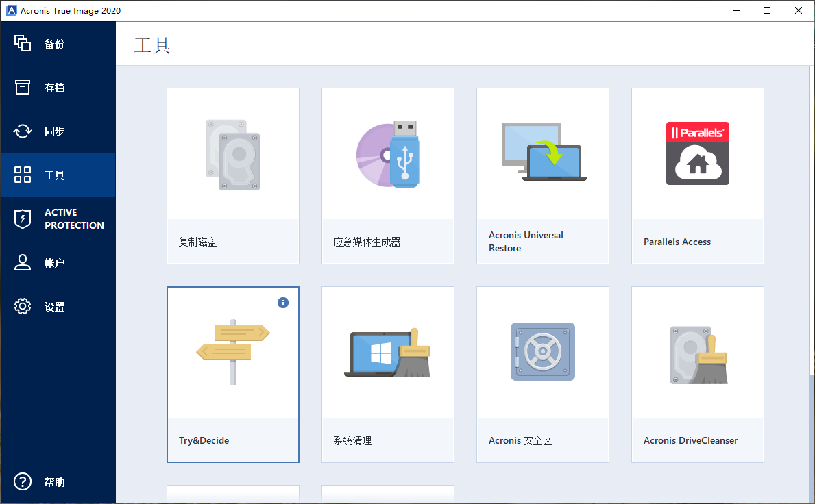
Task: Launch the 系统清理 laptop-and-brush icon
Action: pyautogui.click(x=388, y=353)
